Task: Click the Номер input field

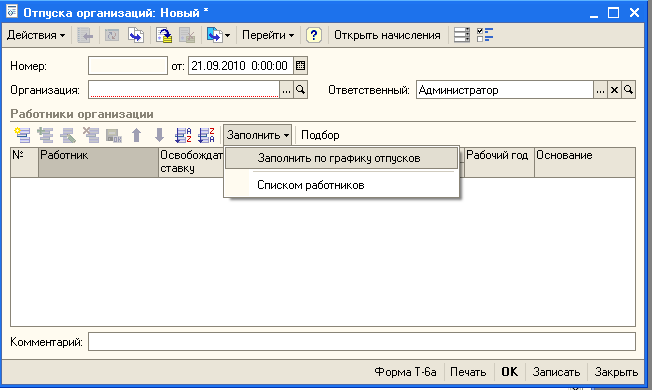Action: click(x=128, y=66)
